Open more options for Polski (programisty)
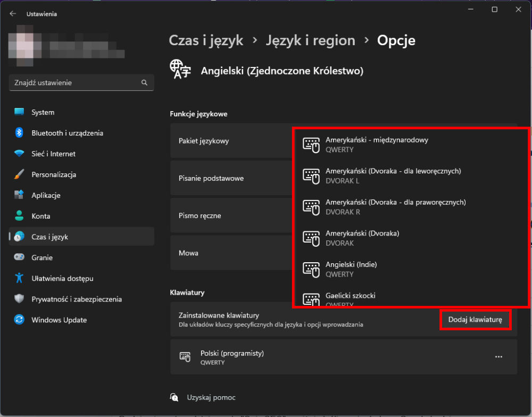Viewport: 532px width, 417px height. coord(498,357)
